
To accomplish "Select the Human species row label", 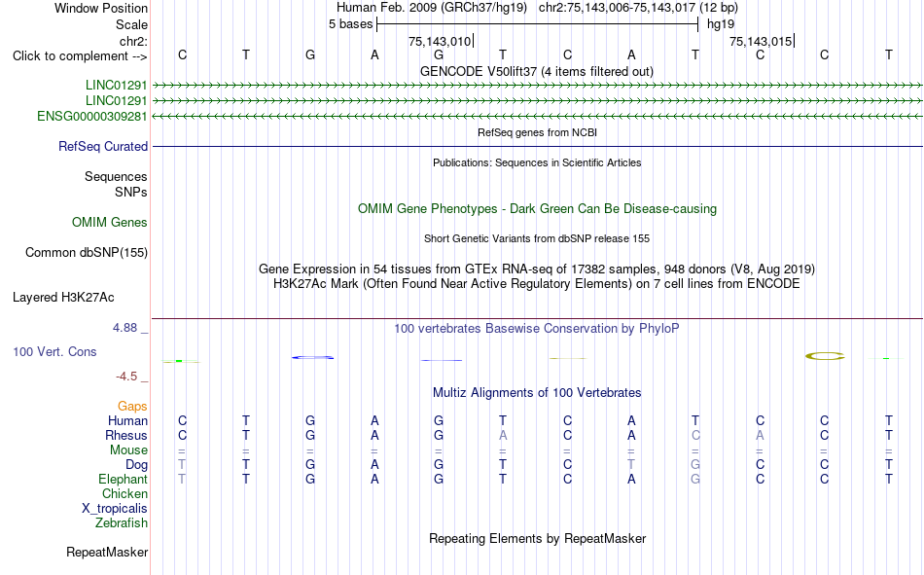I will pyautogui.click(x=127, y=420).
